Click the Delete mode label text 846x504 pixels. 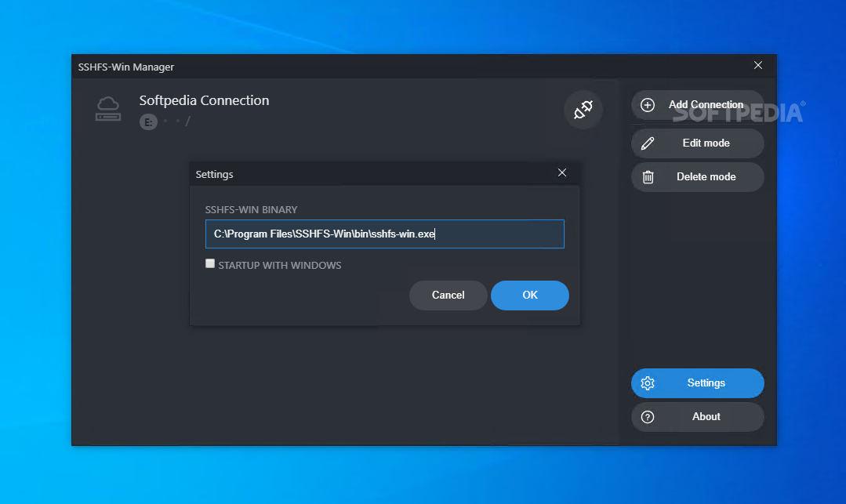click(706, 177)
